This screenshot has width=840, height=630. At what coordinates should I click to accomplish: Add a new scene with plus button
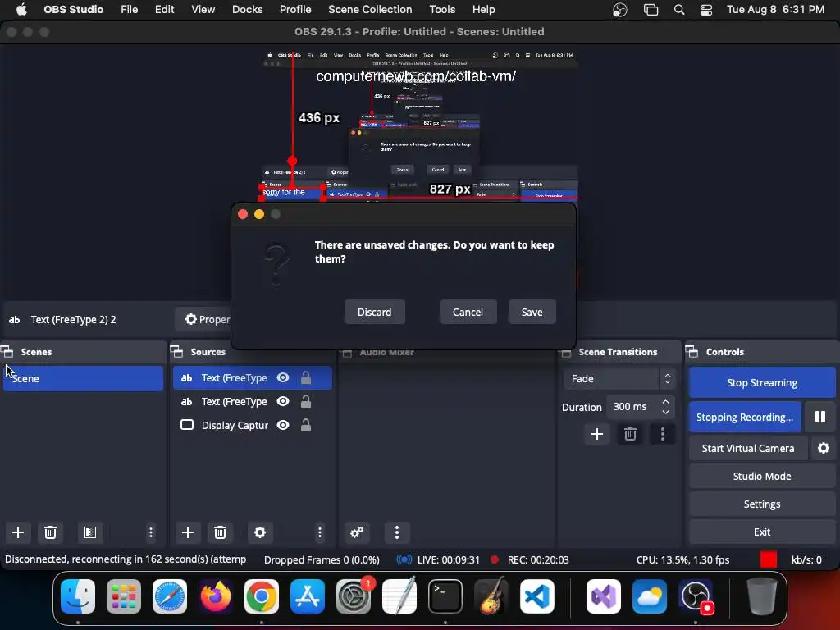18,532
